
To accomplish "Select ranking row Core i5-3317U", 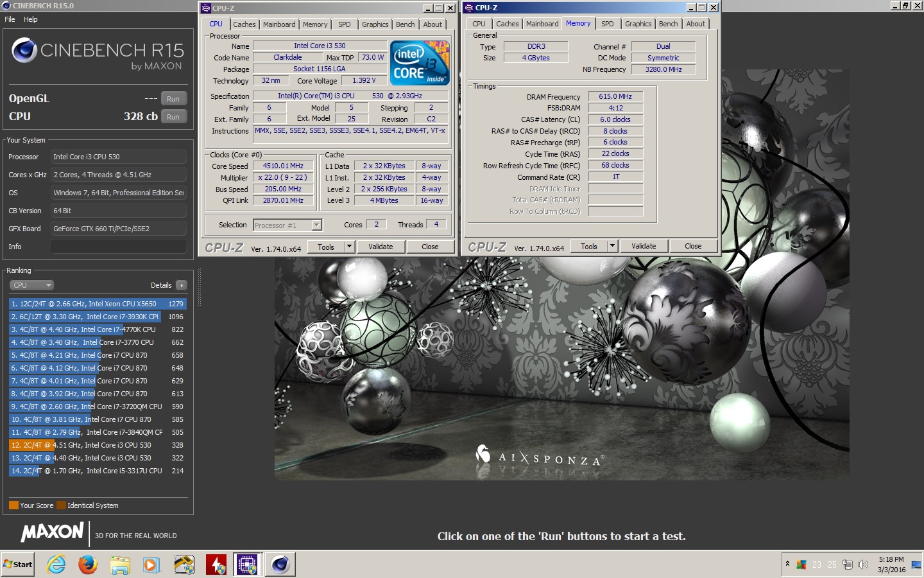I will tap(98, 471).
